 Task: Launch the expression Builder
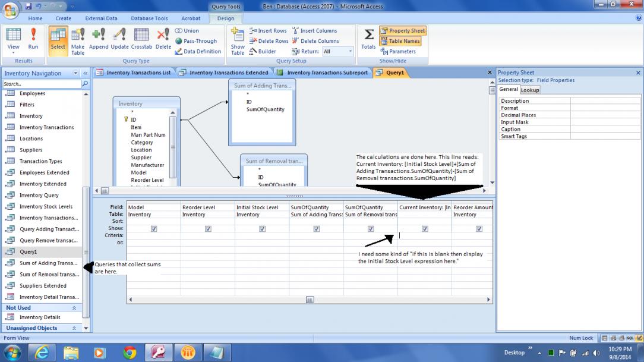click(263, 51)
